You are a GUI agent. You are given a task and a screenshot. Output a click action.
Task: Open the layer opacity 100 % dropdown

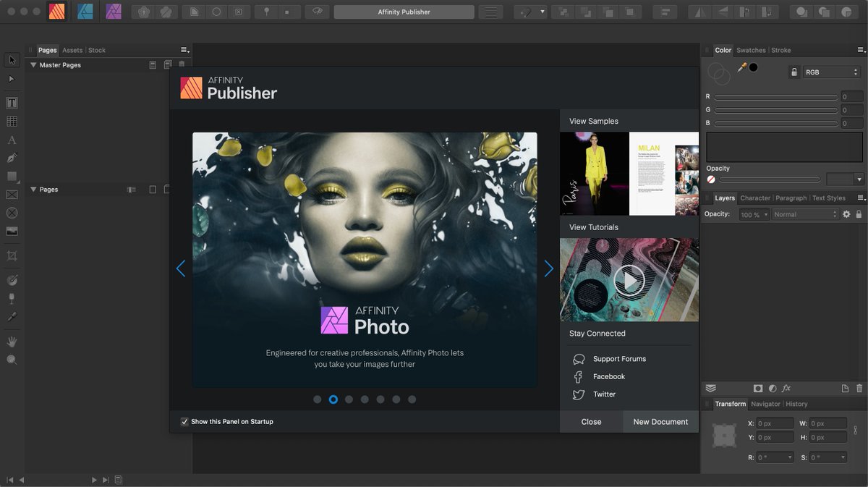click(754, 214)
